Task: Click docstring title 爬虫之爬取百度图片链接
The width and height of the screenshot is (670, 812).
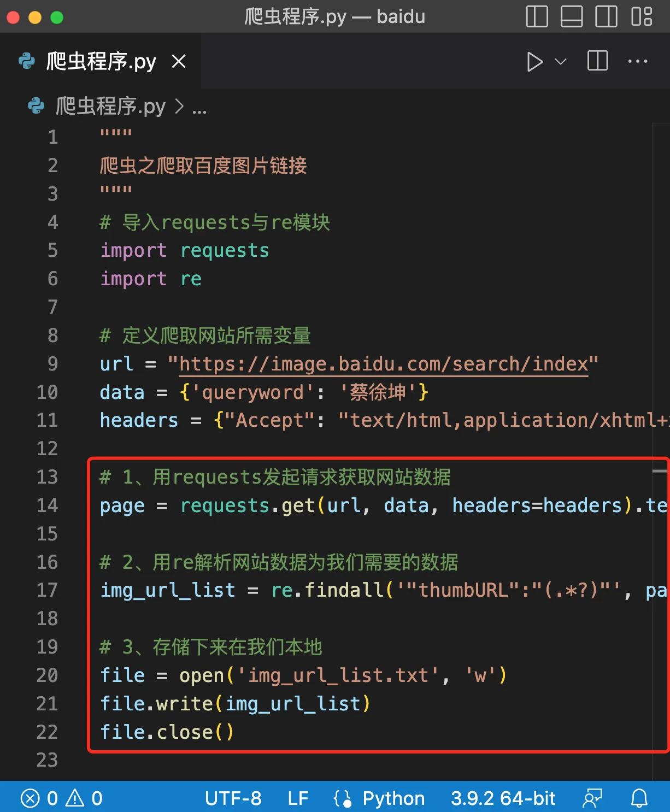Action: pos(203,166)
